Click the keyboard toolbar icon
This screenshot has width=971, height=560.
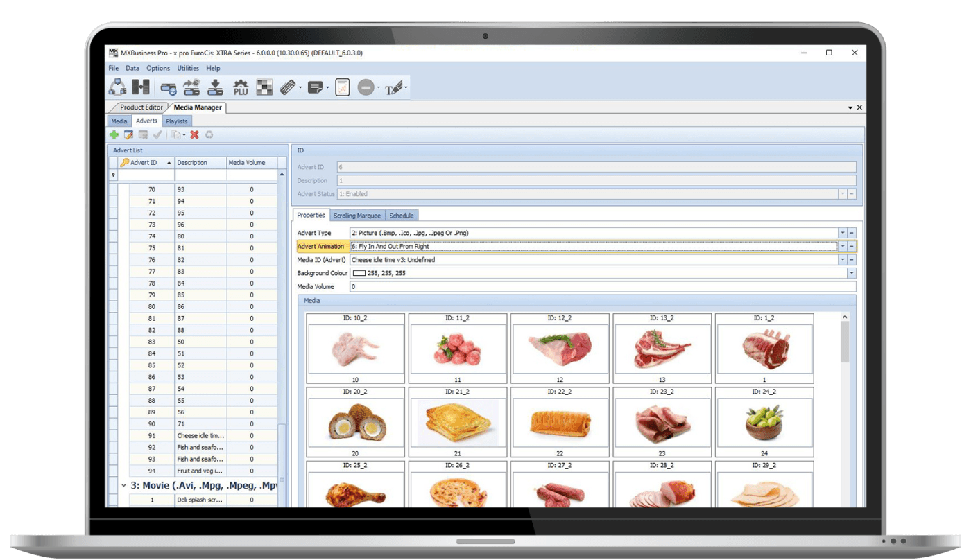287,87
